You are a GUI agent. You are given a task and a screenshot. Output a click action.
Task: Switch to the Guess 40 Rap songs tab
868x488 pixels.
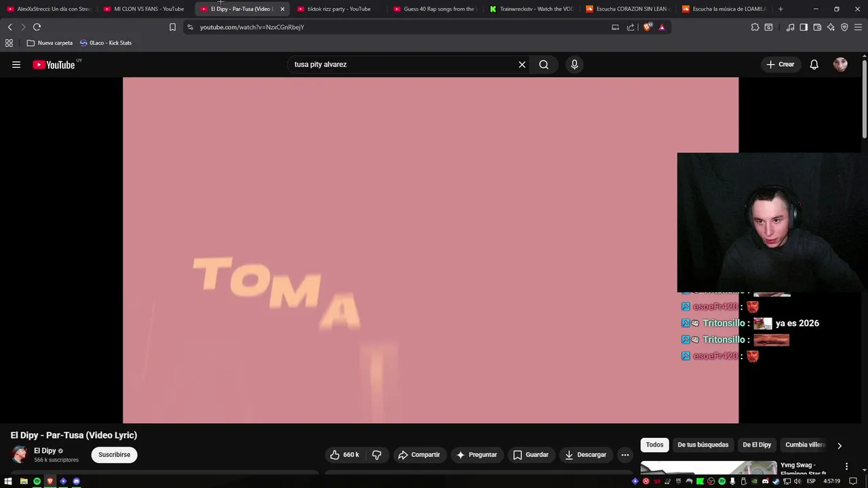coord(434,9)
